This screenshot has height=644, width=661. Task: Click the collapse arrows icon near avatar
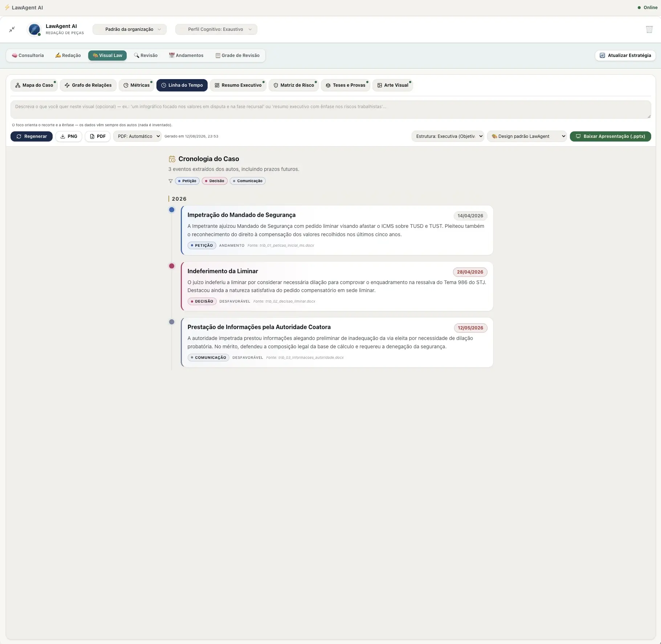(x=12, y=29)
